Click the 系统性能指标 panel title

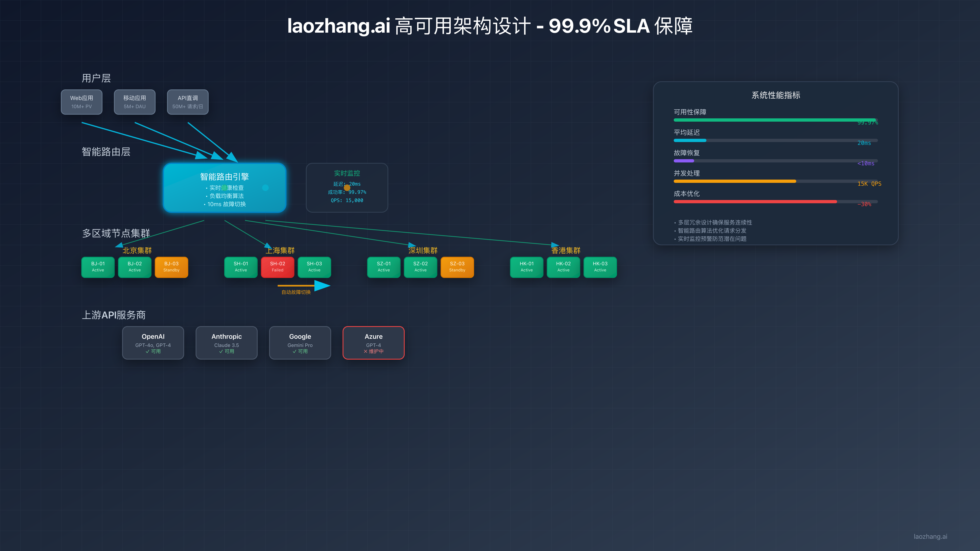[x=776, y=95]
